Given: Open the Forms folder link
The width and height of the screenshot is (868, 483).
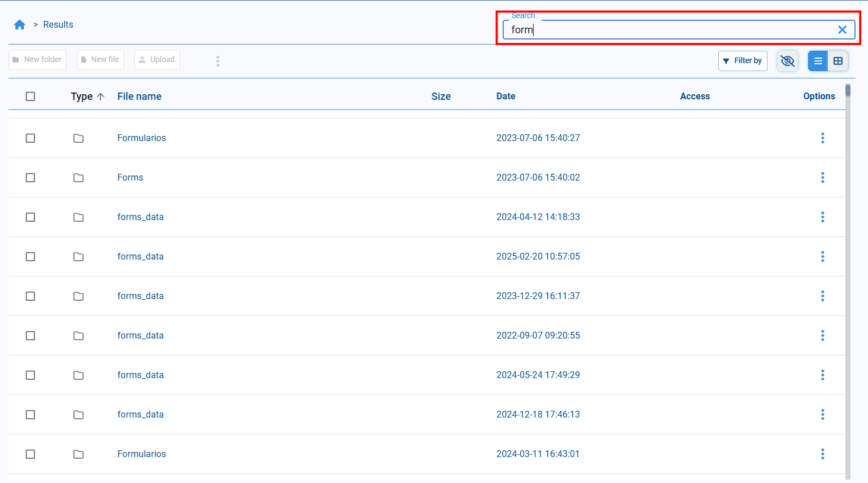Looking at the screenshot, I should coord(130,178).
